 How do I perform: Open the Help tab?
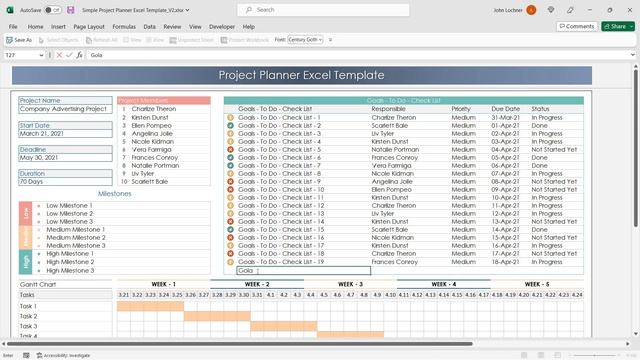tap(249, 27)
